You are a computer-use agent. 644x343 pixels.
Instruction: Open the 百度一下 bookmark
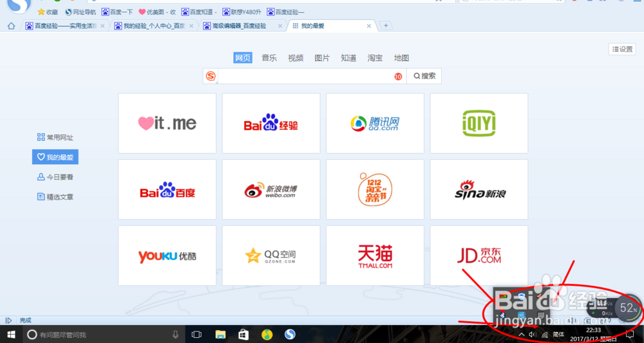click(x=117, y=12)
